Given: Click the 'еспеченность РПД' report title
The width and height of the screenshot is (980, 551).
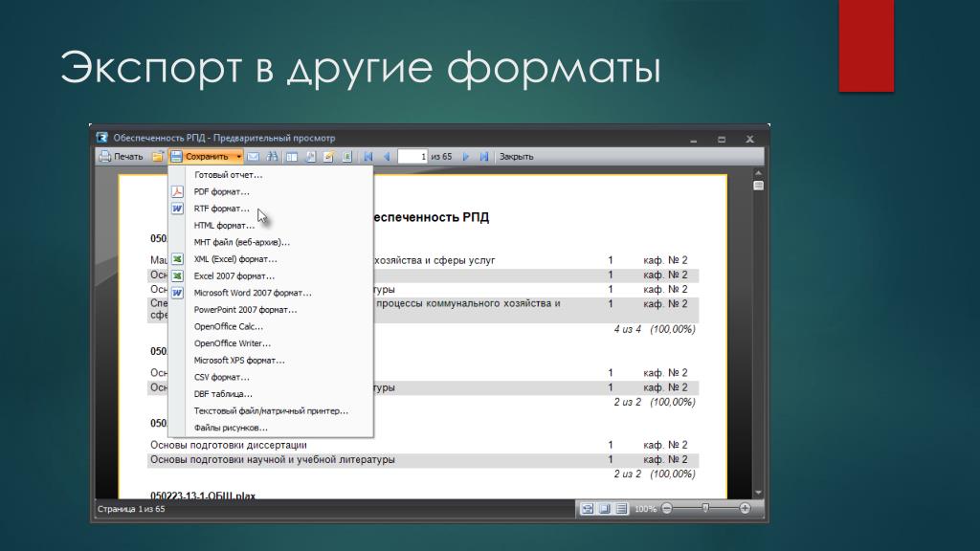Looking at the screenshot, I should click(x=432, y=217).
